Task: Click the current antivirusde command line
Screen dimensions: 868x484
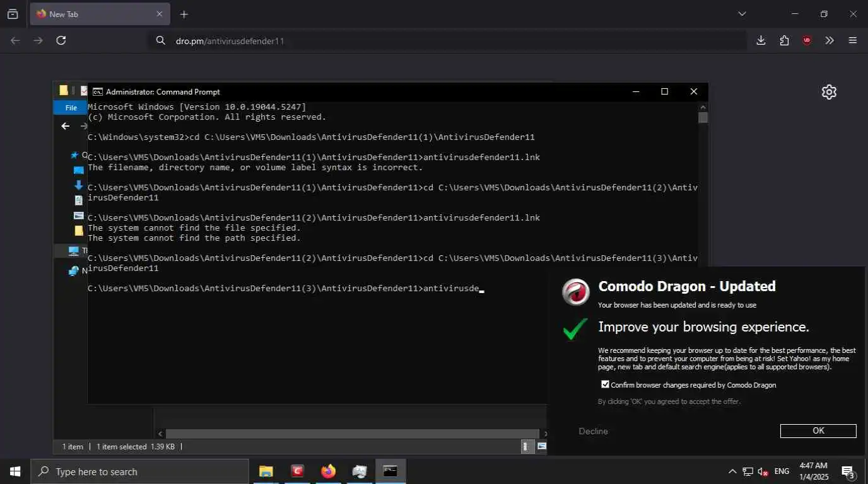Action: pyautogui.click(x=285, y=289)
